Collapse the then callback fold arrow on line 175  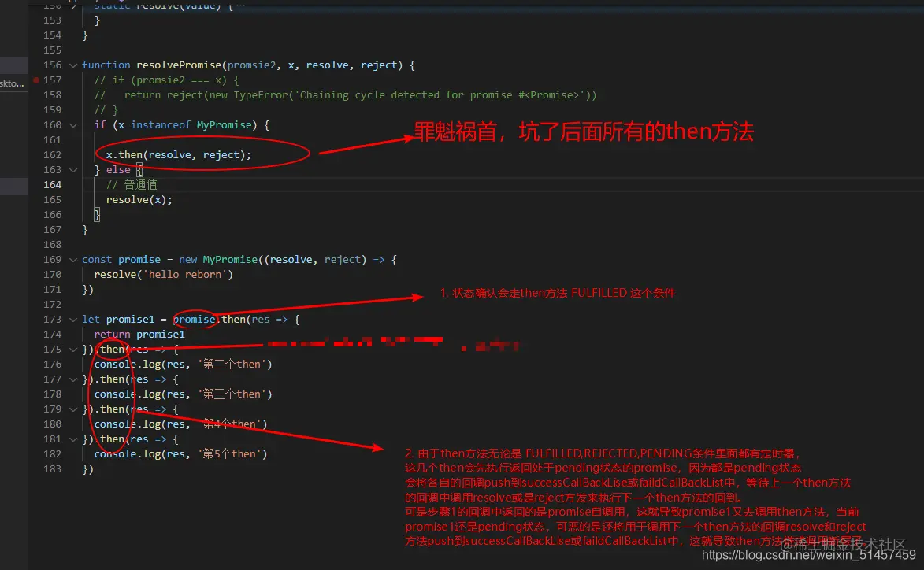(x=72, y=349)
